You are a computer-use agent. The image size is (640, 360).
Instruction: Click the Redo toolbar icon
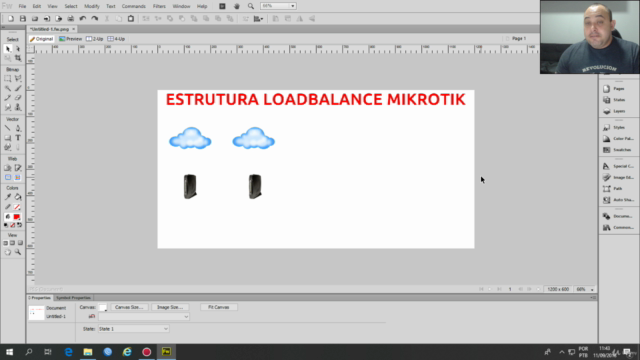(94, 18)
